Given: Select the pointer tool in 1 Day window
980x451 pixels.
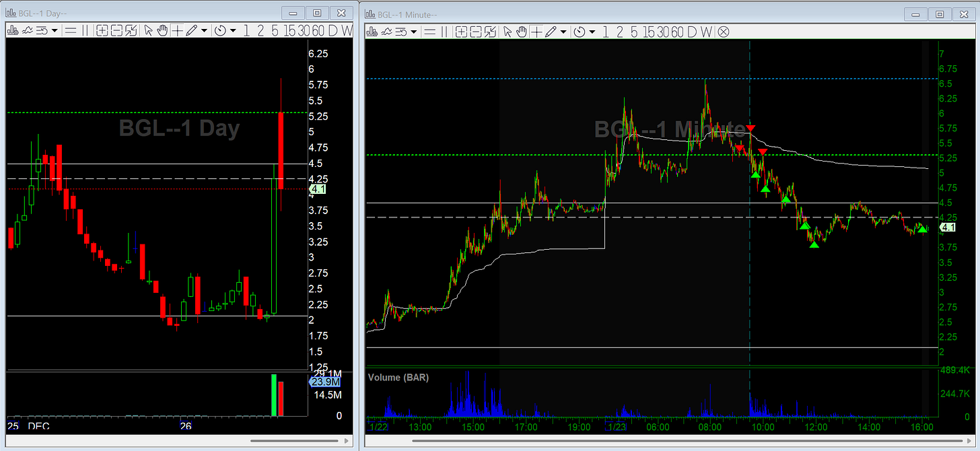Looking at the screenshot, I should 148,30.
